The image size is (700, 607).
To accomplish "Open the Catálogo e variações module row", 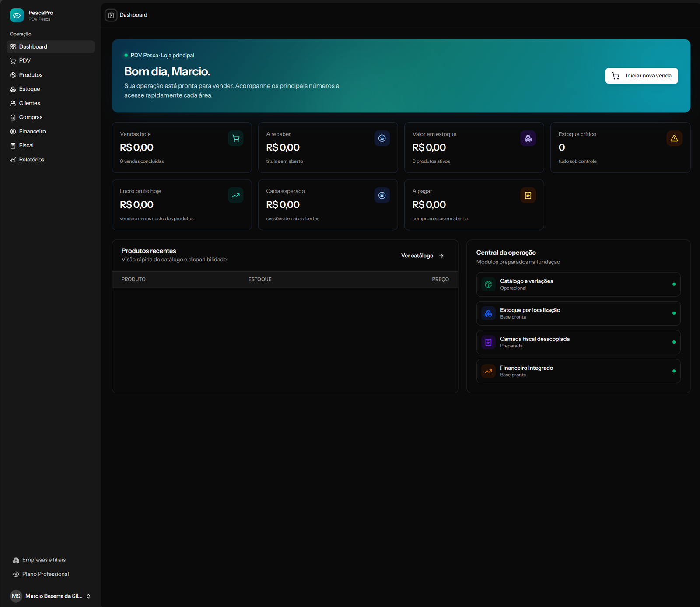I will point(578,284).
